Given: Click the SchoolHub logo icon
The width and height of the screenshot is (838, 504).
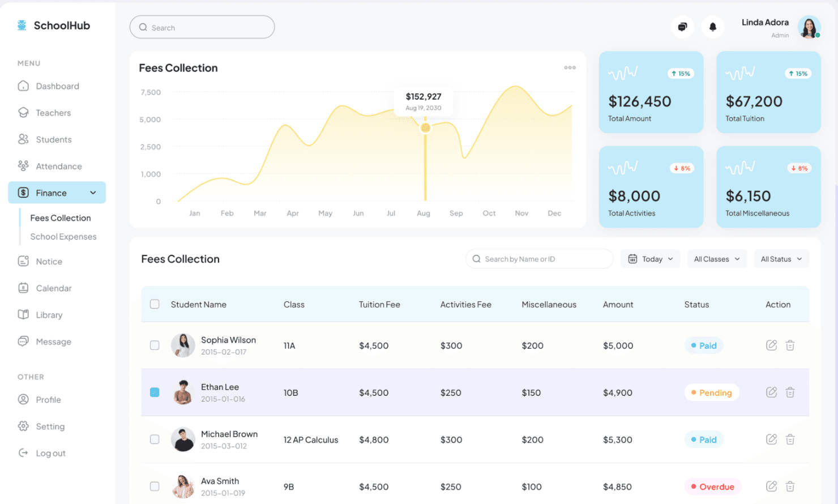Looking at the screenshot, I should [22, 25].
